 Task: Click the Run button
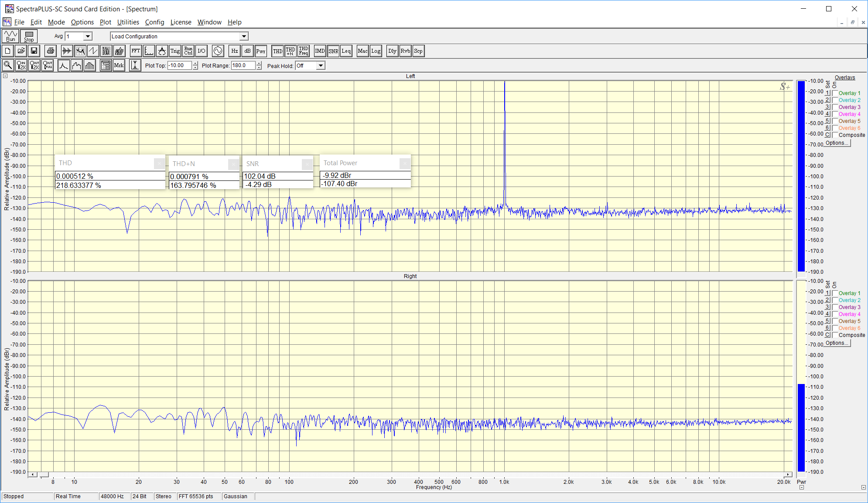point(10,36)
